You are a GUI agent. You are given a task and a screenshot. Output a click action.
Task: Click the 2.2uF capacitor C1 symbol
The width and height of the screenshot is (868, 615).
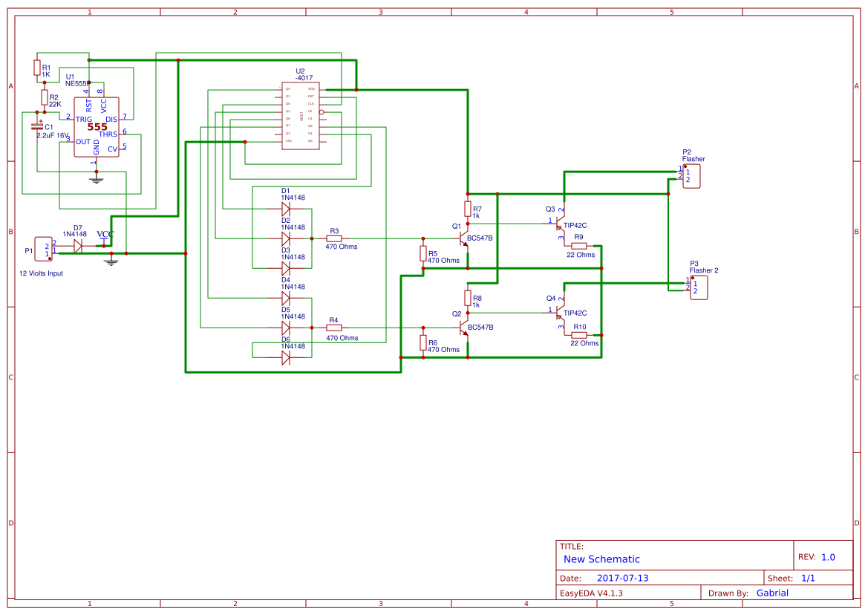click(x=37, y=126)
